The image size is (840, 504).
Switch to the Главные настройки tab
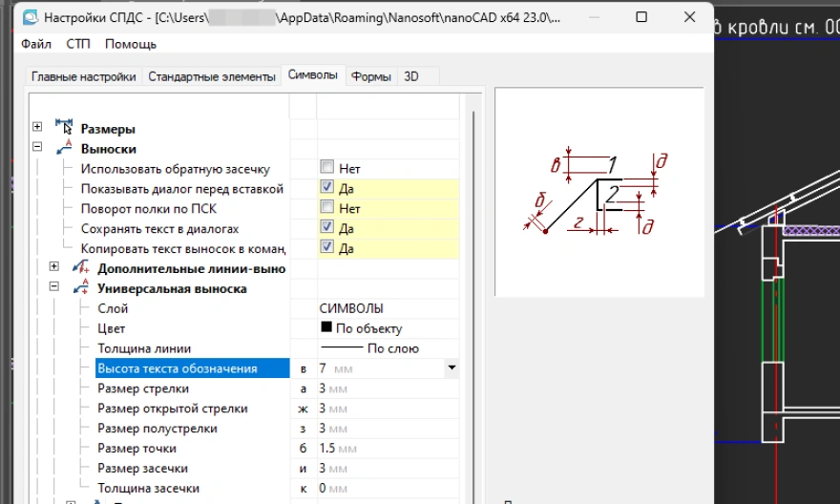pyautogui.click(x=84, y=76)
